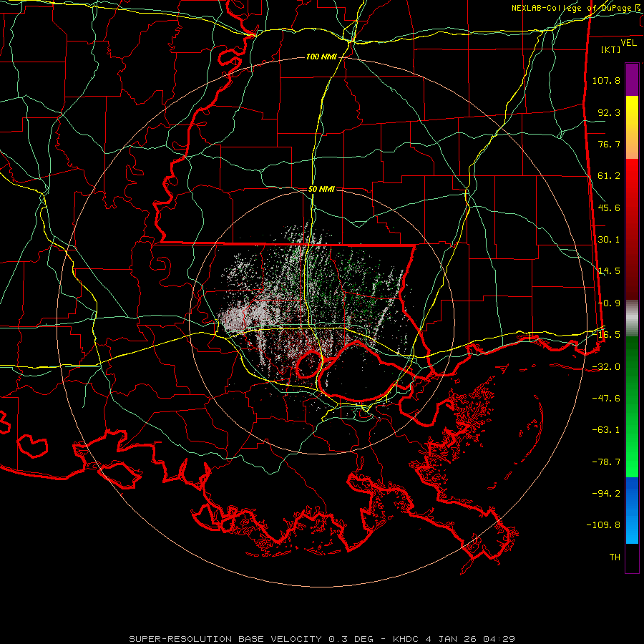This screenshot has width=644, height=644.
Task: Click the 76.7 legend value
Action: pos(609,144)
